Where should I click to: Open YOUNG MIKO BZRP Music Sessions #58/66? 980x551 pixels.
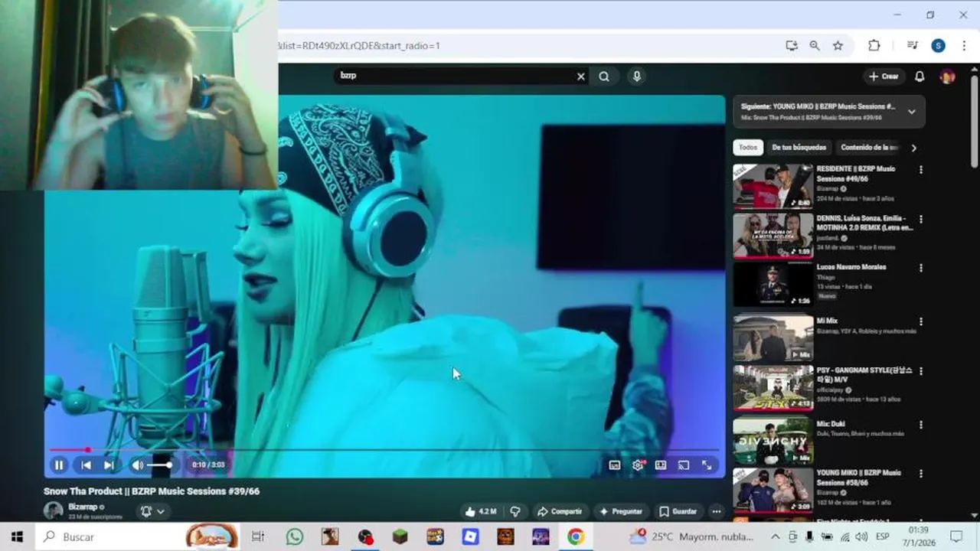(x=858, y=478)
